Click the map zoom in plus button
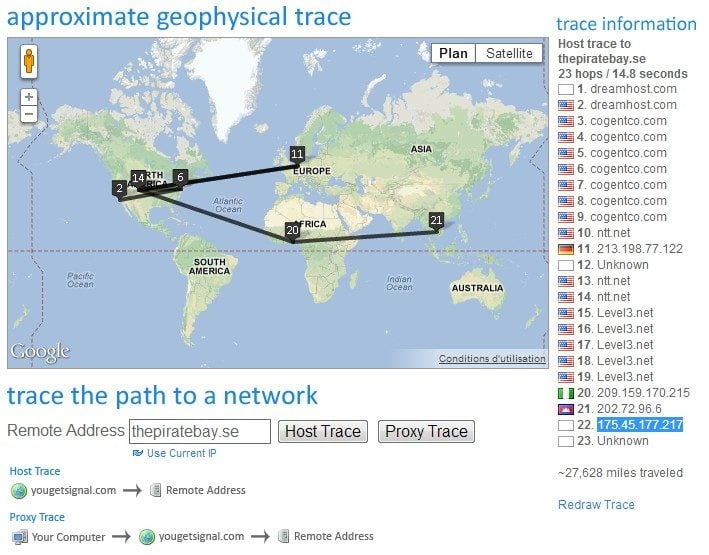709x555 pixels. [x=28, y=97]
